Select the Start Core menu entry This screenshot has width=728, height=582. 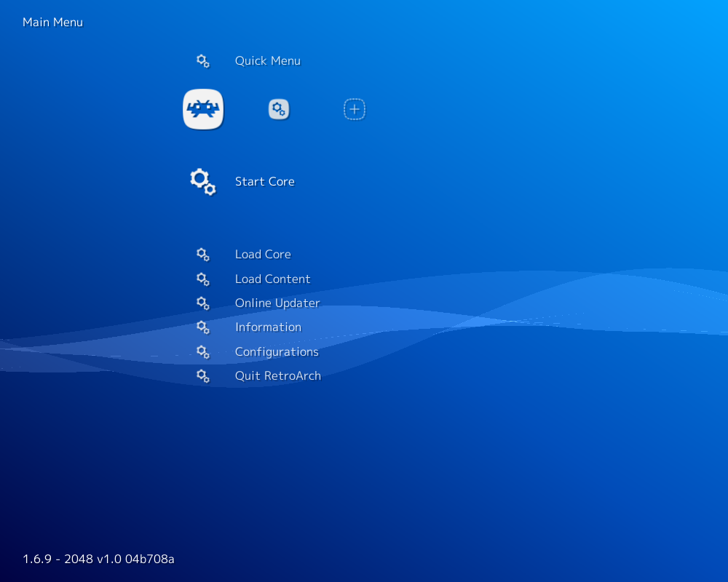click(x=265, y=181)
